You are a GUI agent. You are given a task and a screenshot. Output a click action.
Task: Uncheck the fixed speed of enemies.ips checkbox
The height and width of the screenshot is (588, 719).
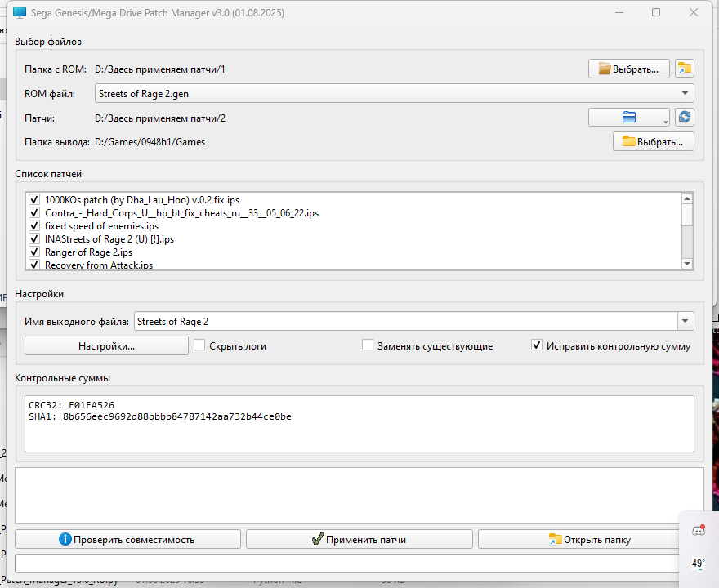(34, 226)
